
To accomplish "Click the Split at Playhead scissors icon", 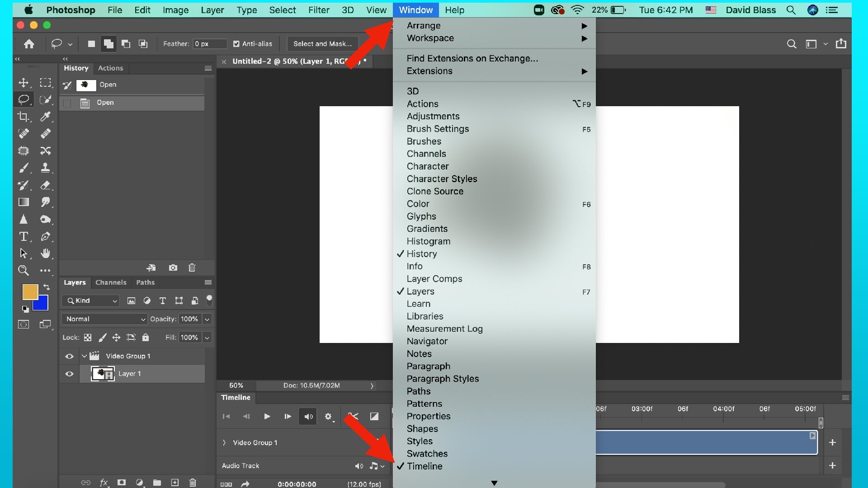I will pyautogui.click(x=353, y=416).
